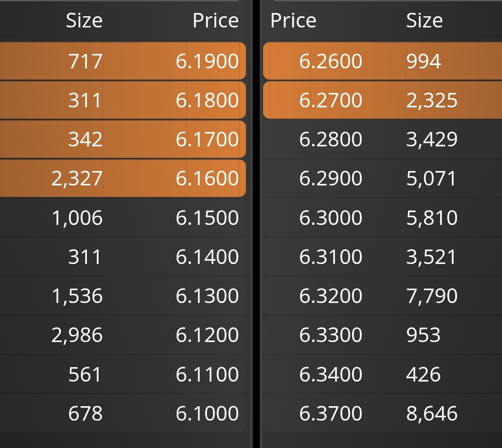502x448 pixels.
Task: Click the 2,327 size at 6.1600
Action: [77, 178]
